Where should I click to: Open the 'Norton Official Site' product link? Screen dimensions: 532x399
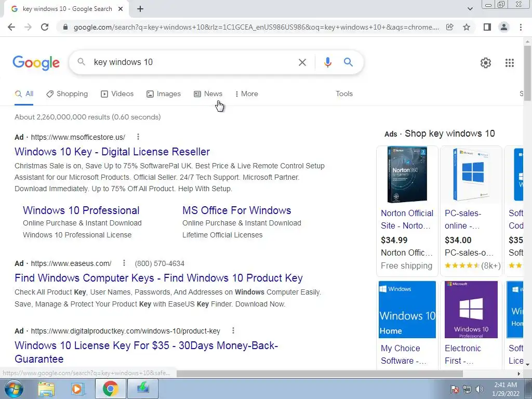pos(407,220)
